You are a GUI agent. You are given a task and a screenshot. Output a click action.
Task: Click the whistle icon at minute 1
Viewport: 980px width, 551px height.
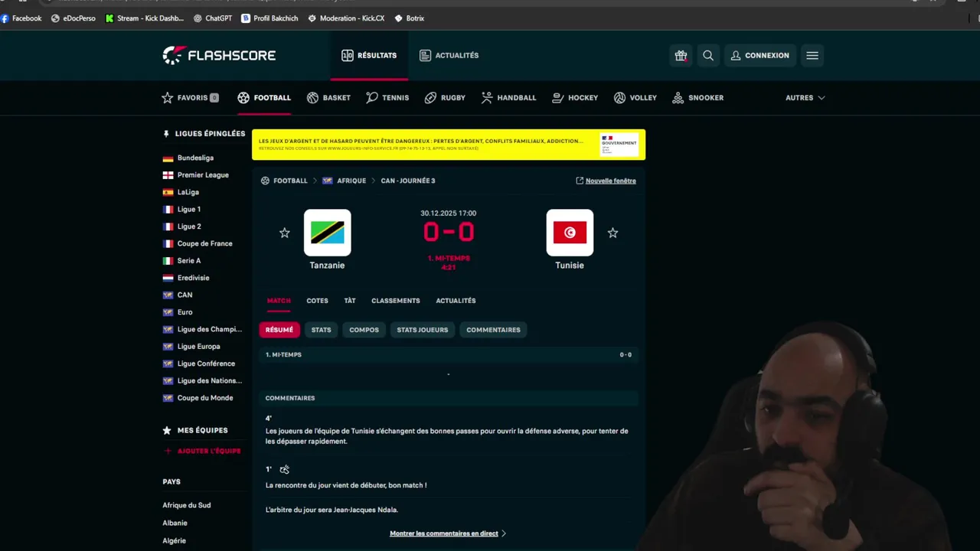[x=284, y=469]
